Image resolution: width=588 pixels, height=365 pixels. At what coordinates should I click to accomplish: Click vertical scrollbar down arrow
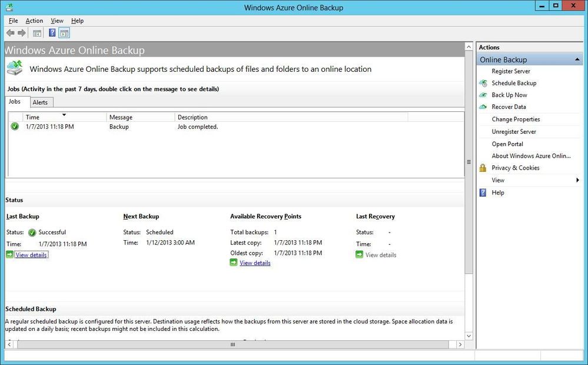tap(469, 336)
